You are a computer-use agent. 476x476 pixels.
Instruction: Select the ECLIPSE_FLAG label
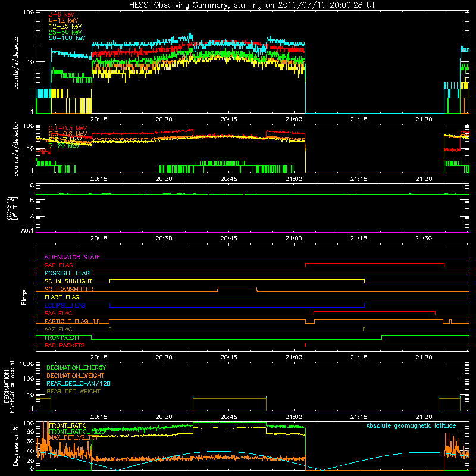(65, 305)
